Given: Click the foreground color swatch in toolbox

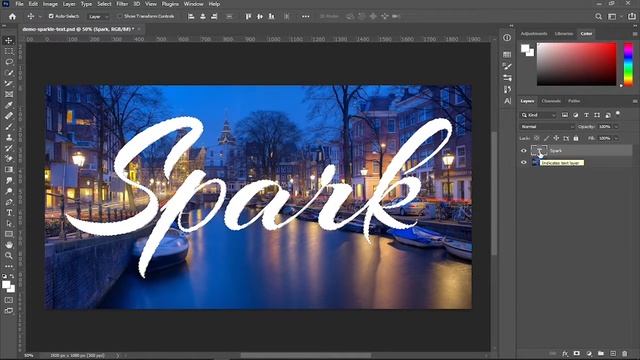Looking at the screenshot, I should pos(6,285).
